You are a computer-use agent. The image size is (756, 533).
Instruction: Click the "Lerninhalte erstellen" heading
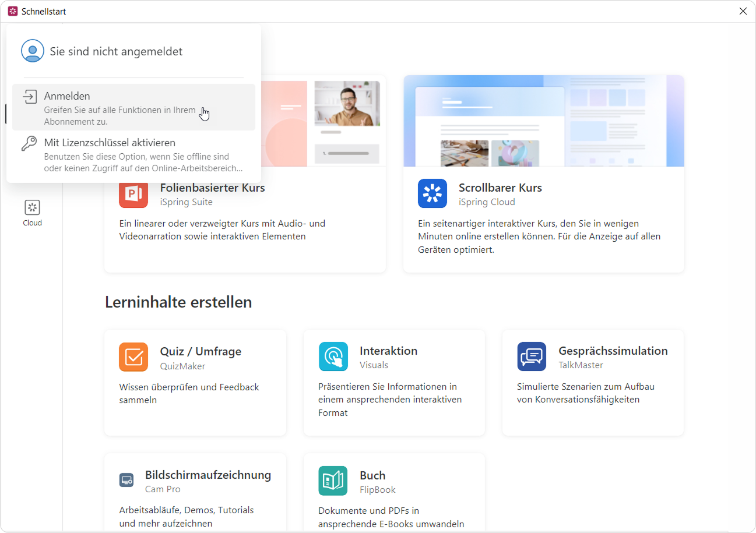[178, 302]
